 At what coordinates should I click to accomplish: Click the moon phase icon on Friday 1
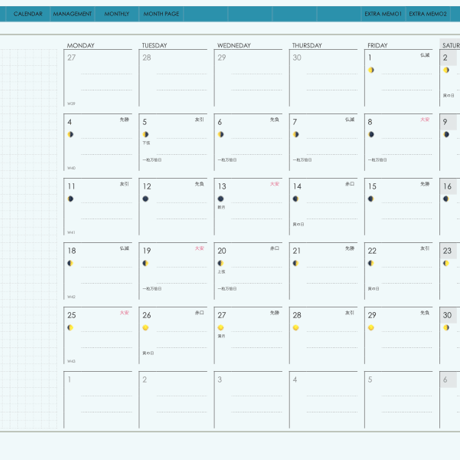pyautogui.click(x=371, y=70)
